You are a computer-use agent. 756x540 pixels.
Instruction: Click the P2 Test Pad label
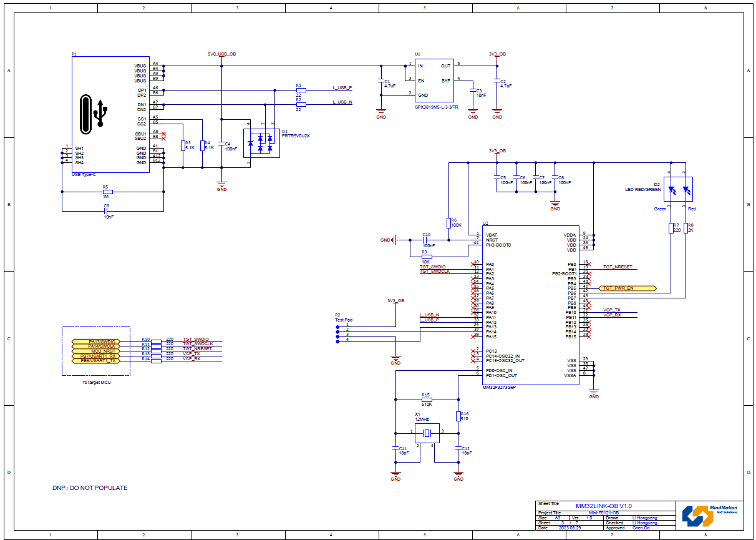pyautogui.click(x=344, y=318)
